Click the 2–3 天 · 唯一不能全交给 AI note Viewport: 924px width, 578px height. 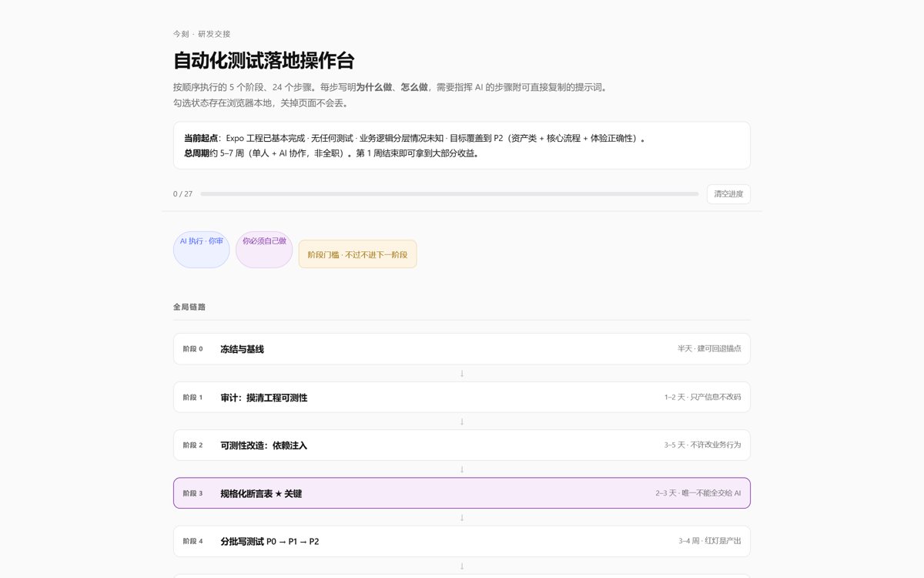698,493
